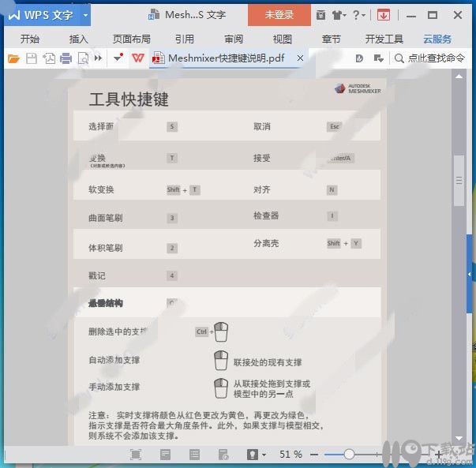Click the scroll down arrow
The width and height of the screenshot is (476, 468).
[459, 438]
